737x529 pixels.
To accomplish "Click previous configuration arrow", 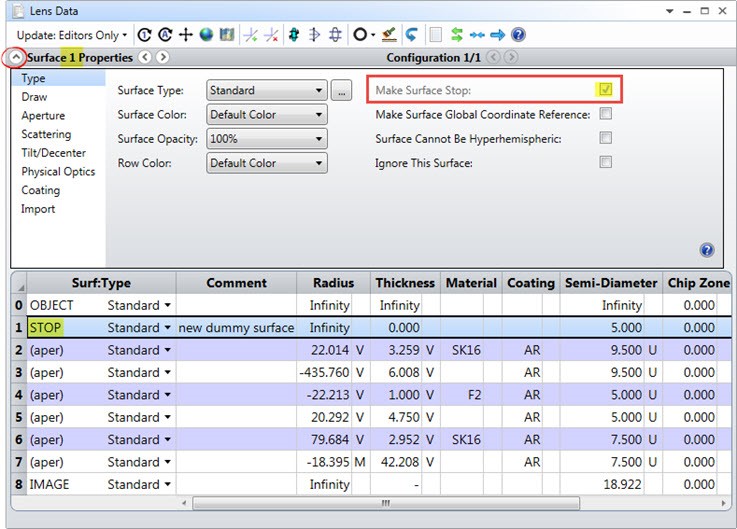I will coord(493,57).
